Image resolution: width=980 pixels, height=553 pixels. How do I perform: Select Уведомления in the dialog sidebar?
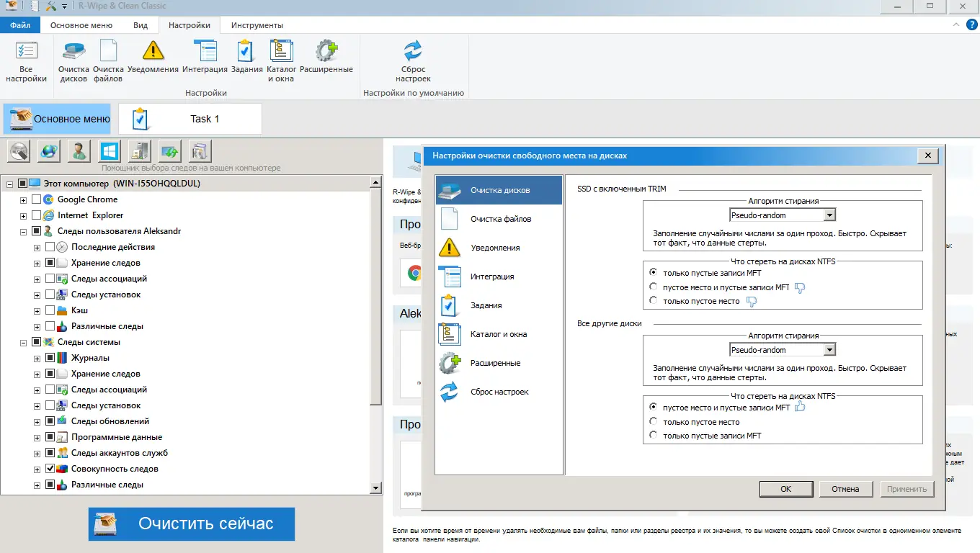point(499,248)
